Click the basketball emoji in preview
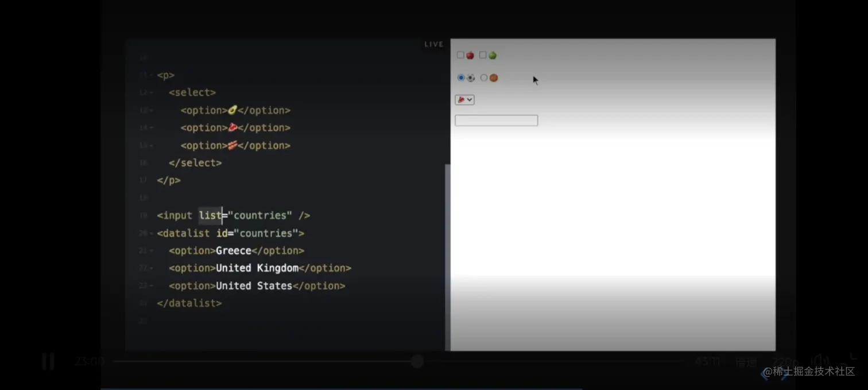This screenshot has height=390, width=868. pyautogui.click(x=494, y=78)
